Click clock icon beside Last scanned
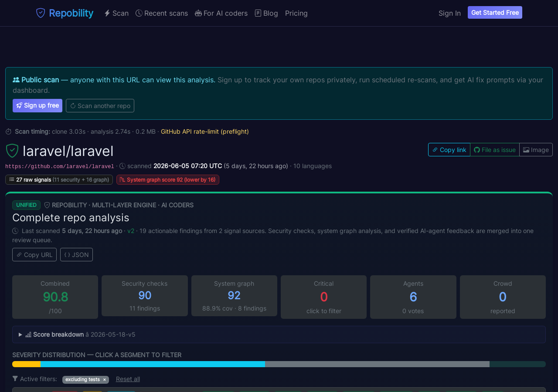This screenshot has height=392, width=558. point(15,231)
